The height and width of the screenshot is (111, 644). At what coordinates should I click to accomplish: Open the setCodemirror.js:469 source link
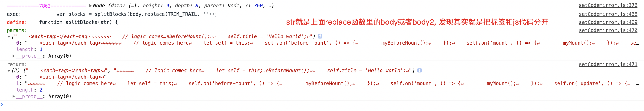coord(608,22)
